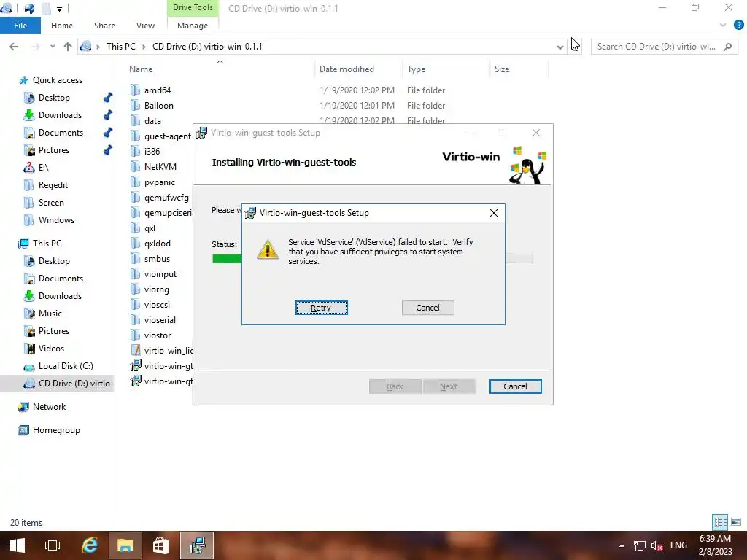Open Videos under This PC

pyautogui.click(x=51, y=349)
